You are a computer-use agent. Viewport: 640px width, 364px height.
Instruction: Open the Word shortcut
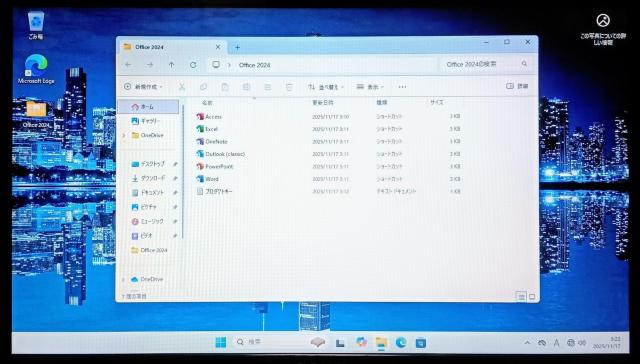tap(207, 179)
